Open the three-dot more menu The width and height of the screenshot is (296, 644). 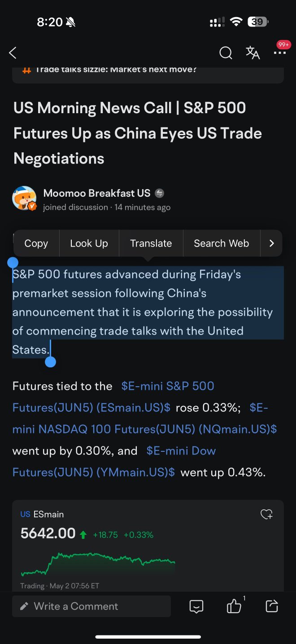tap(280, 53)
